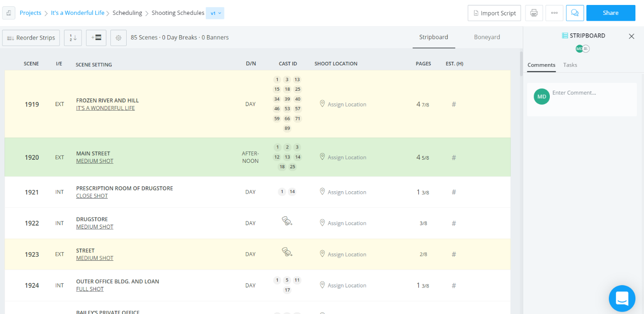Switch to the Boneyard tab
Screen dimensions: 644x314
pos(487,37)
